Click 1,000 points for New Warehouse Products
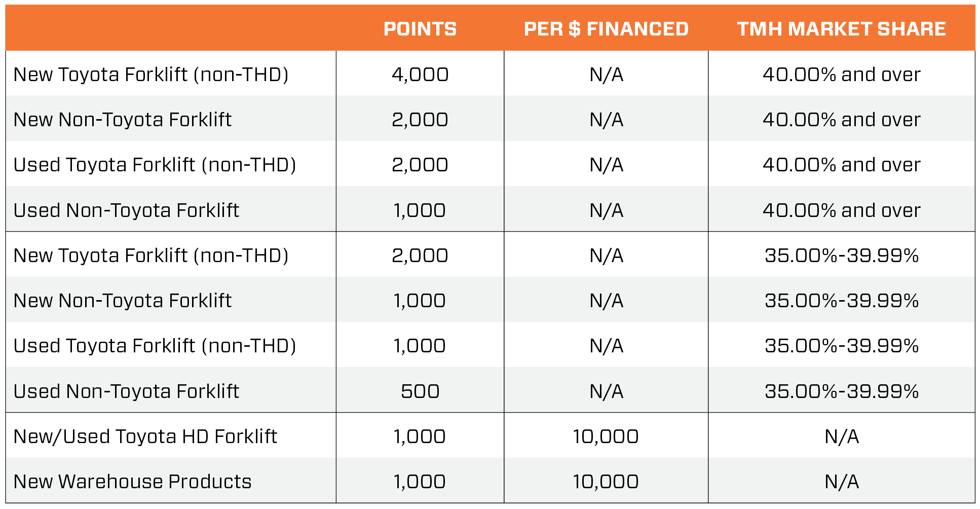 (x=420, y=482)
